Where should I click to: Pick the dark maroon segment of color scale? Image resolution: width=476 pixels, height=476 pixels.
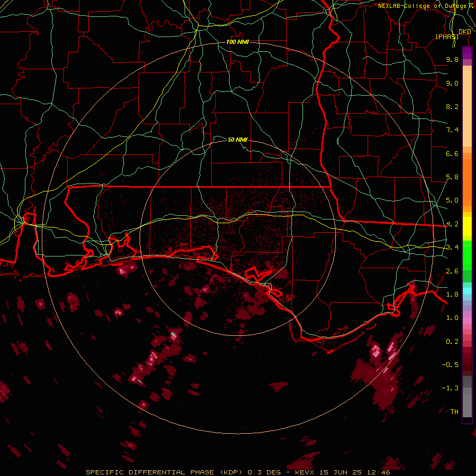click(x=467, y=361)
